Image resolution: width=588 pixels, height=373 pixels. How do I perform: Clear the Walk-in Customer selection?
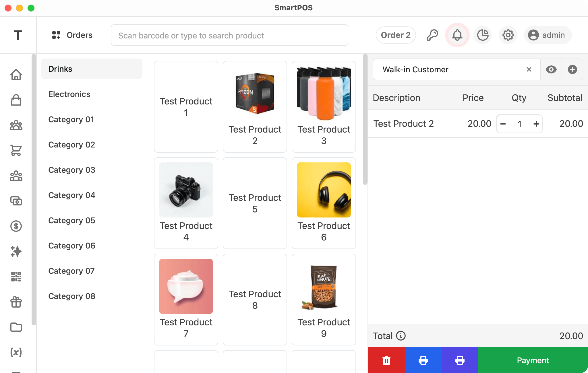pos(529,69)
